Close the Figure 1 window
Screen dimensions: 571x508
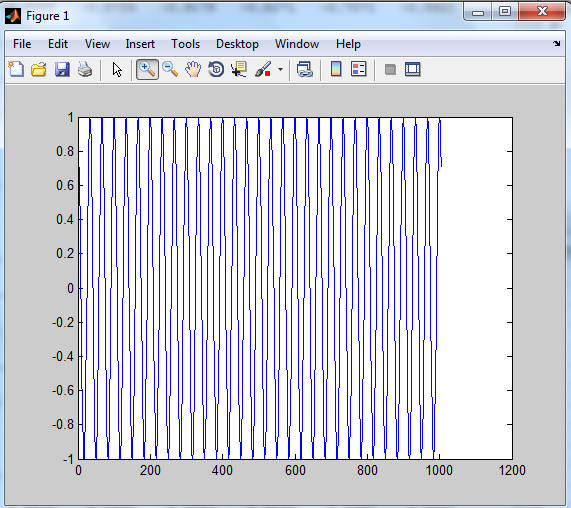(542, 11)
